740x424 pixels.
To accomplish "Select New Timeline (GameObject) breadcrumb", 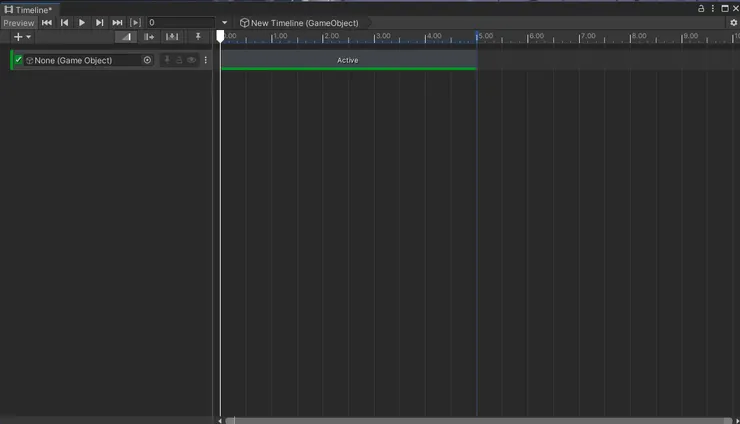I will (299, 23).
